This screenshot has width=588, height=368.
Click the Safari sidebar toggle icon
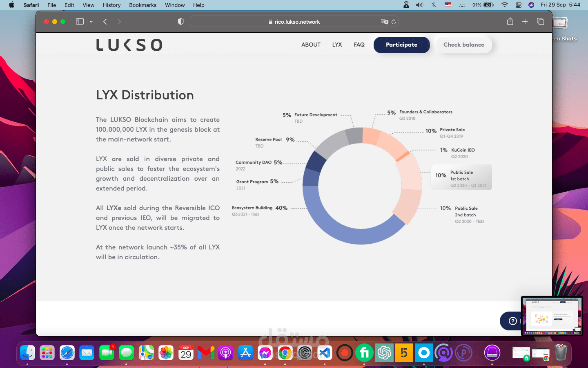coord(80,22)
